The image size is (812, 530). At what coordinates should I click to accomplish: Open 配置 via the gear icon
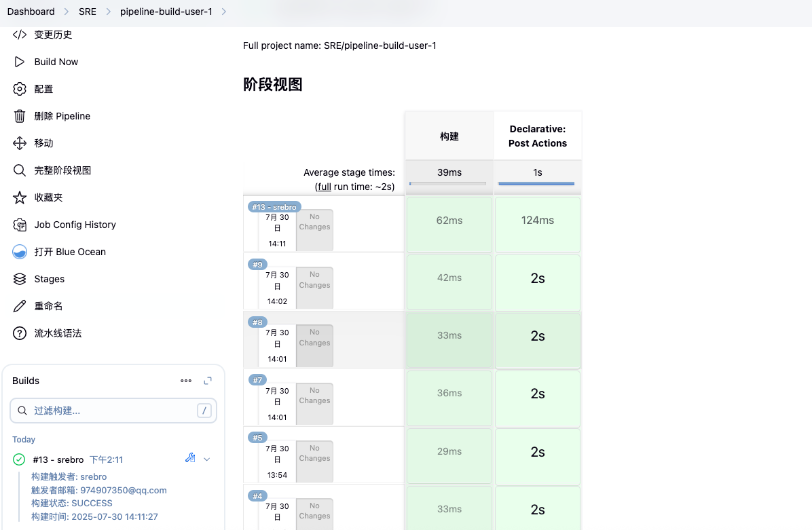20,89
